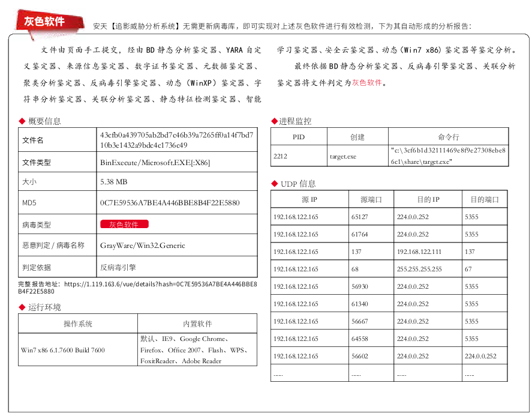
Task: Select BinExecute/Microsoft.EXE[:X86] value
Action: [x=155, y=163]
